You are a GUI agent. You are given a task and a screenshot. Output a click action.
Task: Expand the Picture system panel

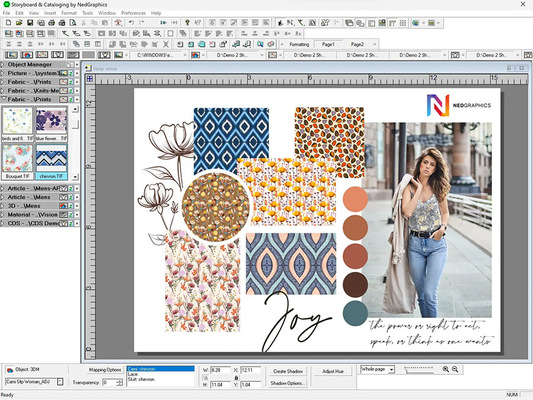[x=3, y=73]
